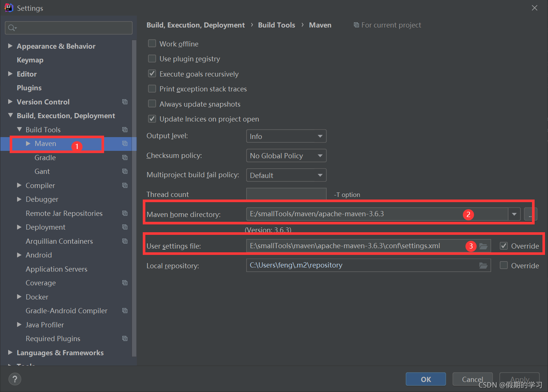Collapse Build, Execution, Deployment section

(x=10, y=116)
